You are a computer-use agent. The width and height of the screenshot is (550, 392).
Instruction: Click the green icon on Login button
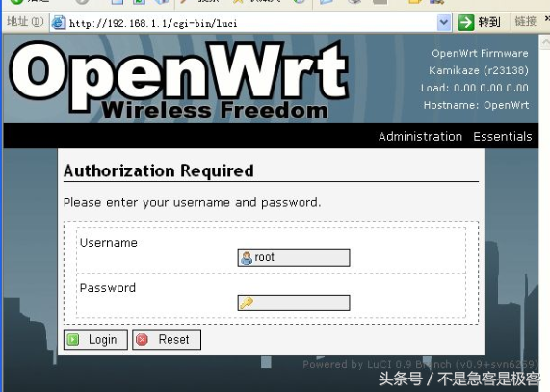[x=73, y=339]
